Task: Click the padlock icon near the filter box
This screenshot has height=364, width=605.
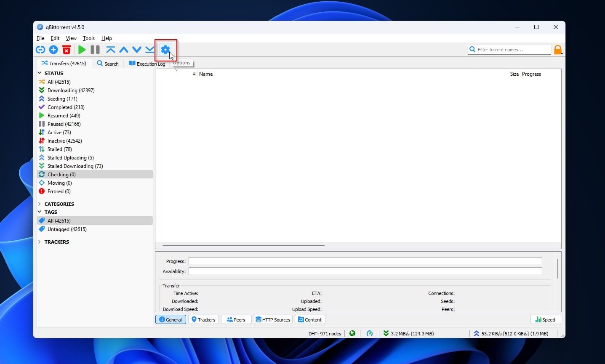Action: (558, 49)
